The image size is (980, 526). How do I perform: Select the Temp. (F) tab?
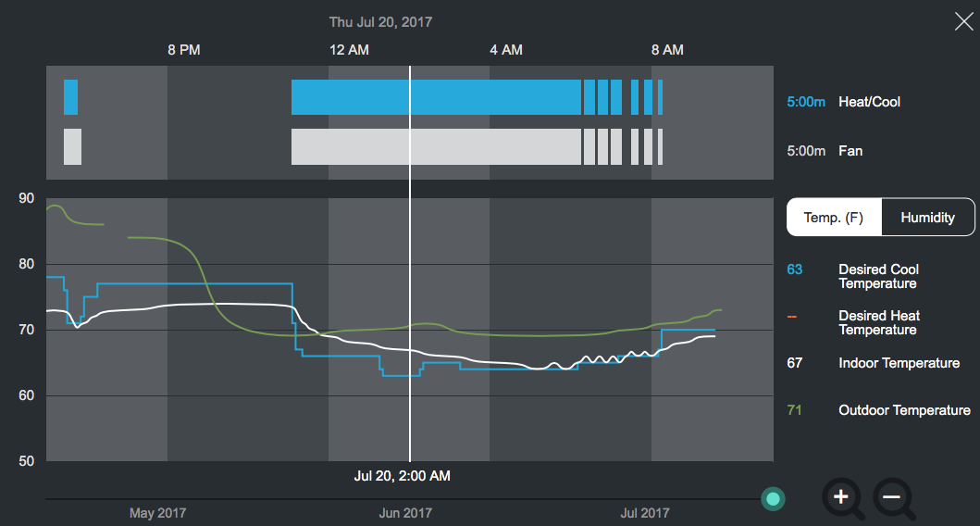(x=833, y=218)
